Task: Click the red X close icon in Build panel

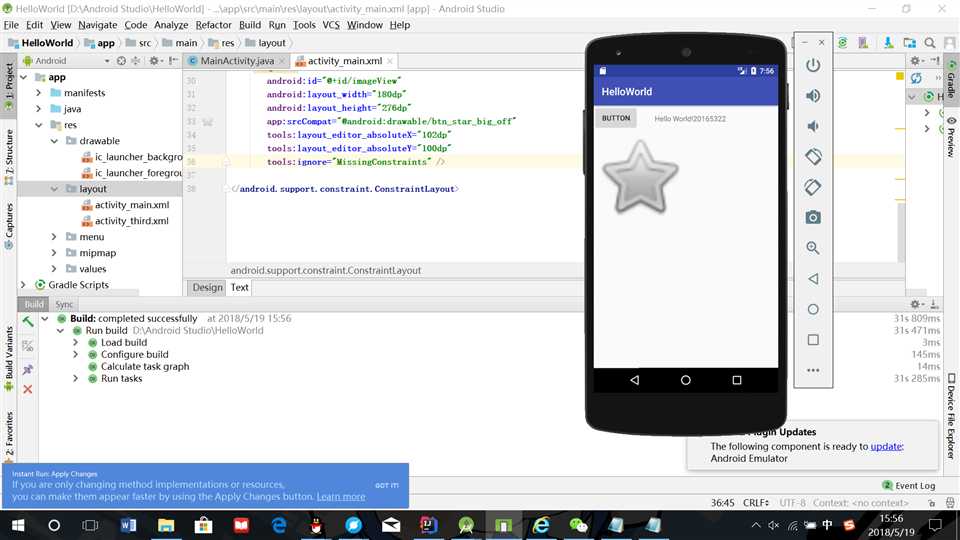Action: click(28, 389)
